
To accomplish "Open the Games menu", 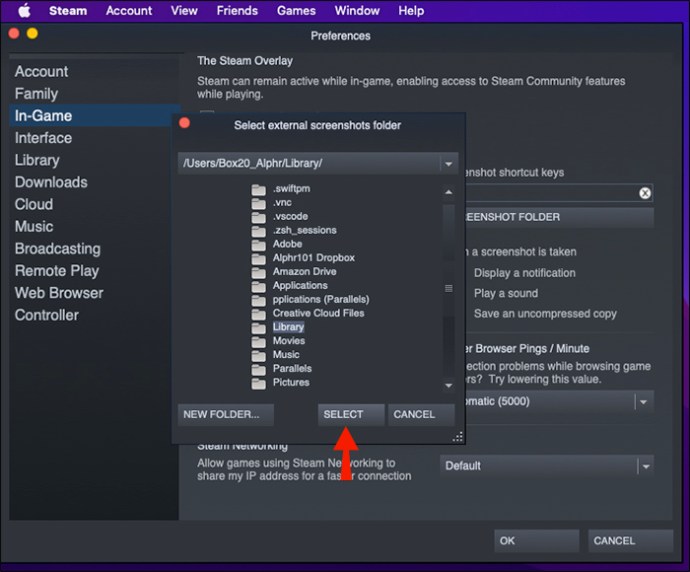I will (296, 11).
